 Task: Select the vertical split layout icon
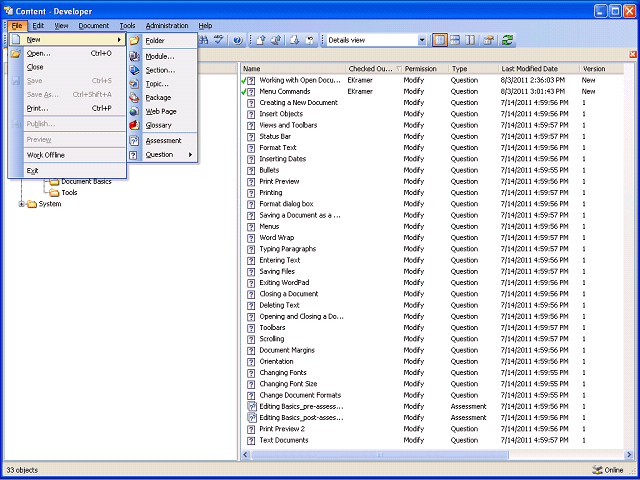click(x=440, y=40)
